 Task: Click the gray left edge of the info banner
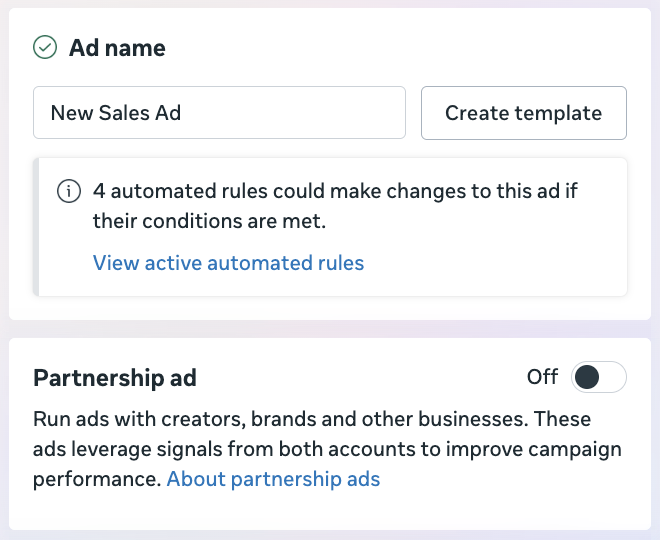(36, 227)
